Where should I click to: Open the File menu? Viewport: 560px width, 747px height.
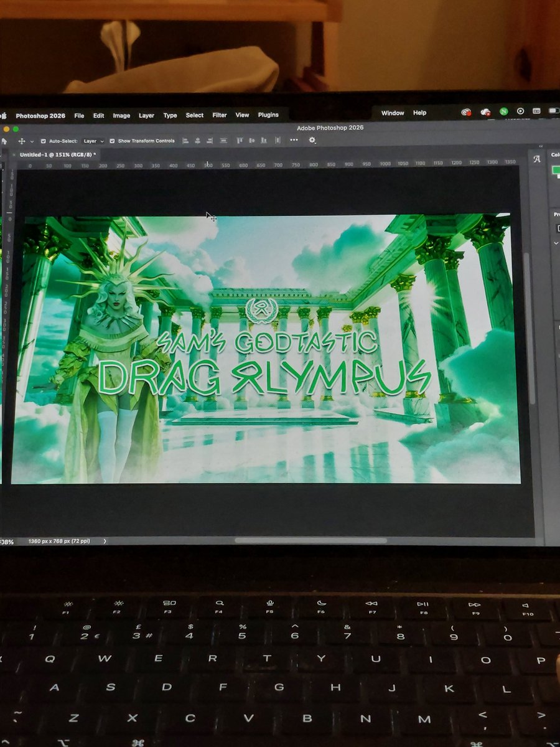79,116
